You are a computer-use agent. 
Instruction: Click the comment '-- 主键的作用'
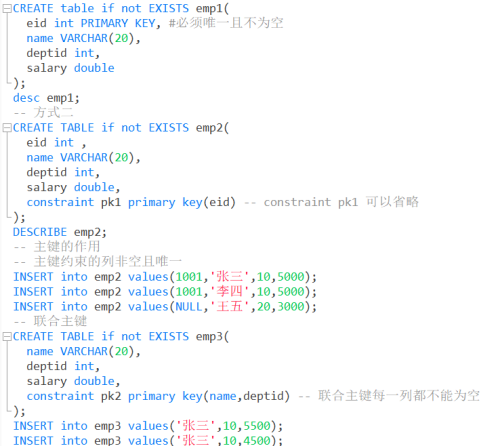[57, 247]
